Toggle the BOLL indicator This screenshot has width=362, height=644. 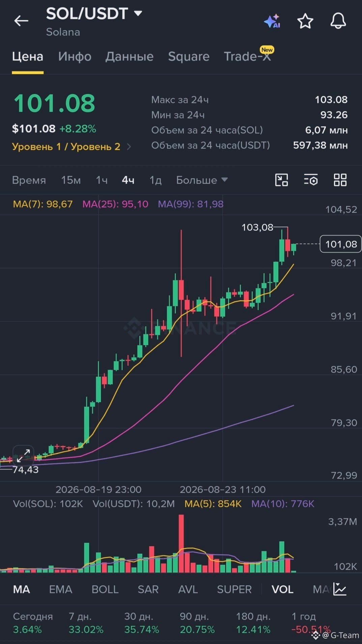(105, 589)
